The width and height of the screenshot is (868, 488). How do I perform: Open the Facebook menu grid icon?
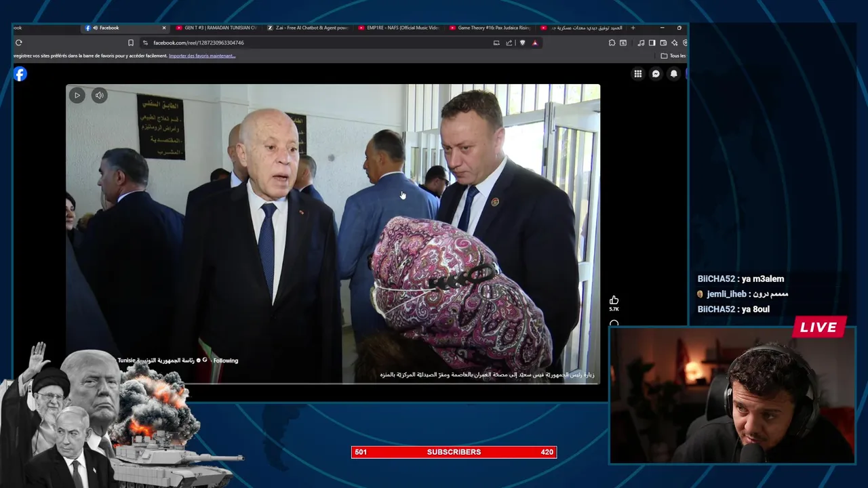click(637, 74)
